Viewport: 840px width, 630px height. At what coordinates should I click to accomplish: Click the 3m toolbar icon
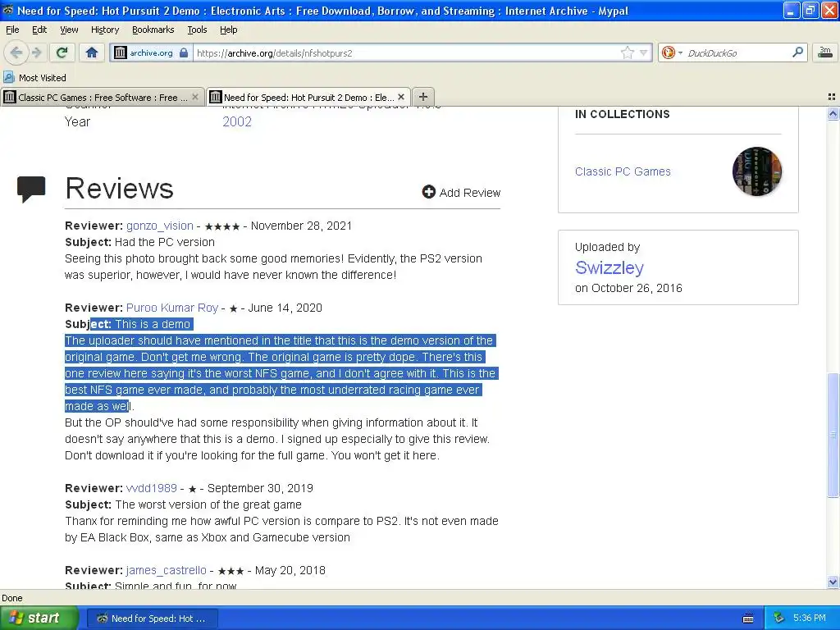(825, 52)
